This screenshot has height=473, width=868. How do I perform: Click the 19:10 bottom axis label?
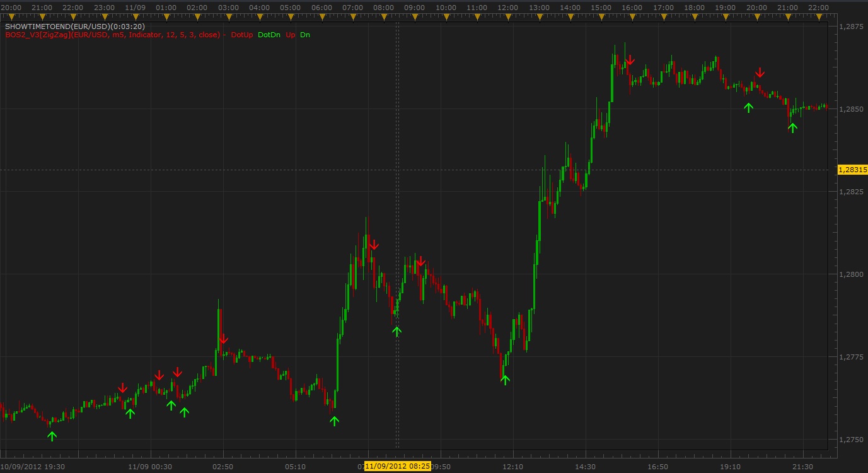[731, 467]
